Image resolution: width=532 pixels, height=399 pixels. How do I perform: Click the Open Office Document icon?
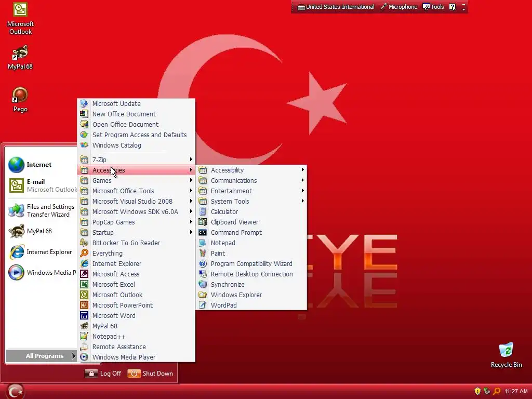pos(84,125)
